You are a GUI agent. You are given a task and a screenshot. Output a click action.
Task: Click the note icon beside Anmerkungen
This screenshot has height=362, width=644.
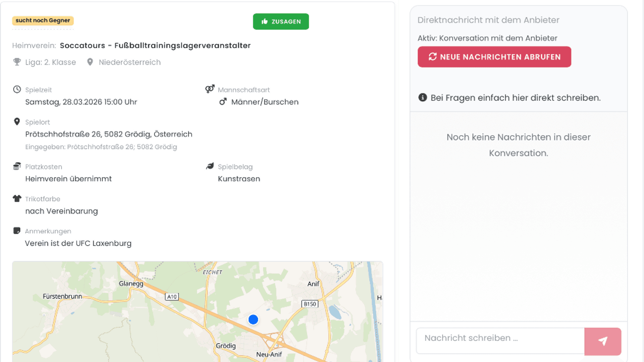[17, 231]
